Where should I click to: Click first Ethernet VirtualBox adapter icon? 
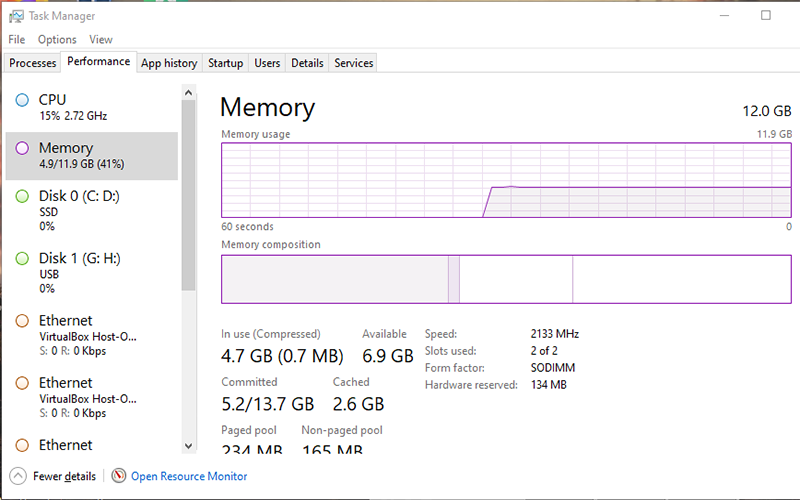[22, 321]
